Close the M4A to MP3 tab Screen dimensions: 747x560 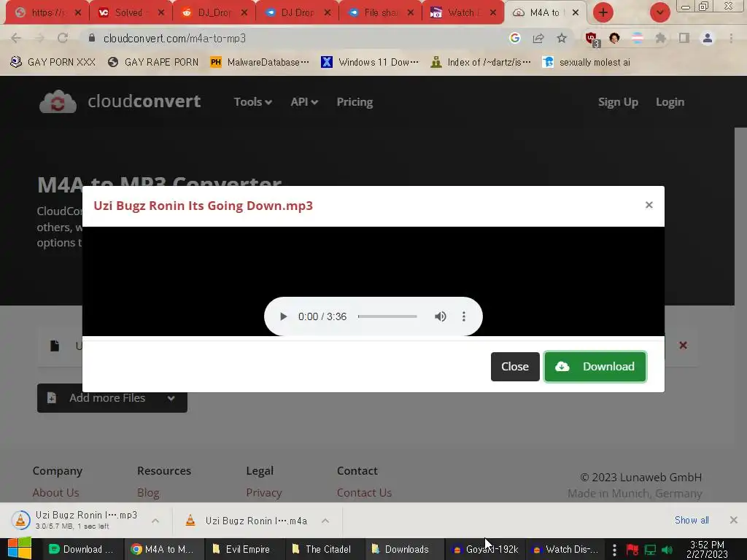tap(576, 12)
